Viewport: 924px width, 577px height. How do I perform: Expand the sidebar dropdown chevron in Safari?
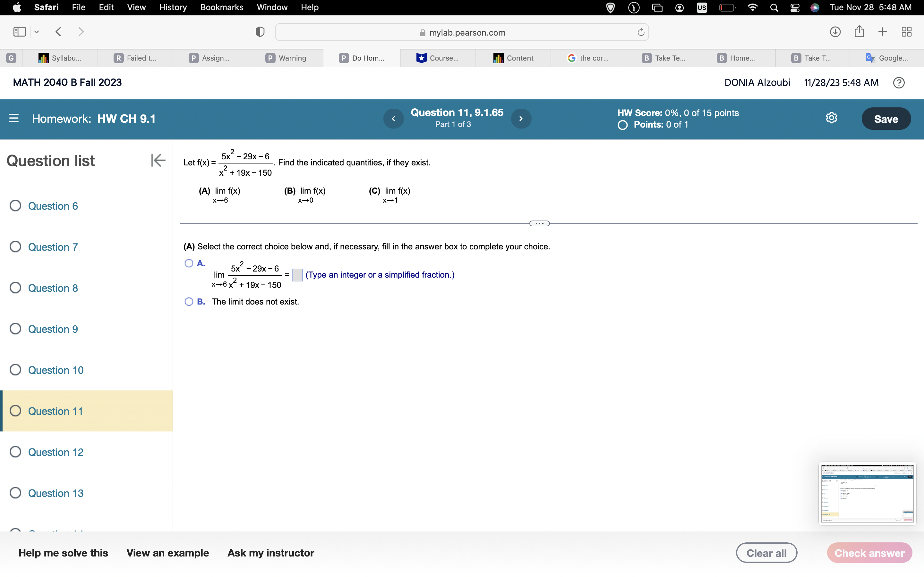click(x=37, y=32)
